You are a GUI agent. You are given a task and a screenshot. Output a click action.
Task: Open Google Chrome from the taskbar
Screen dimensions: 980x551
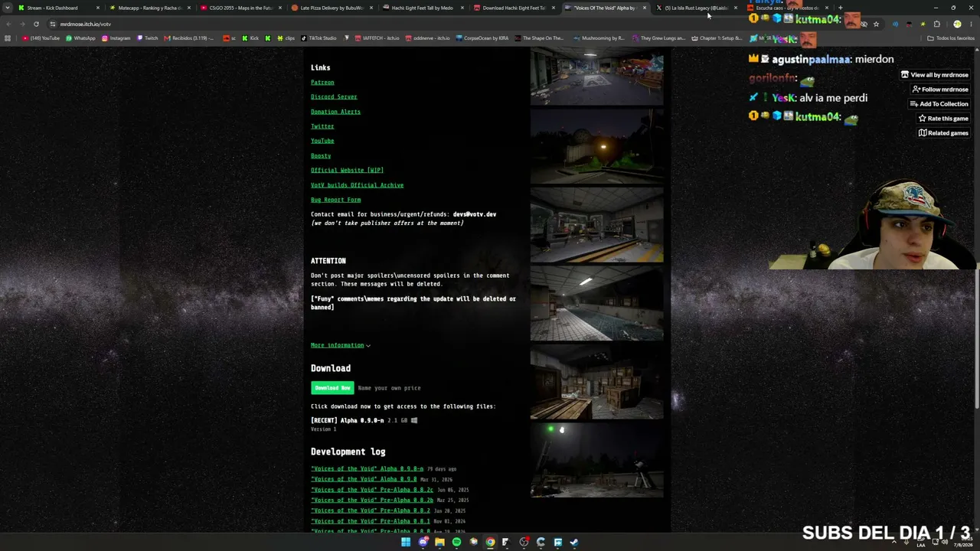(x=490, y=543)
